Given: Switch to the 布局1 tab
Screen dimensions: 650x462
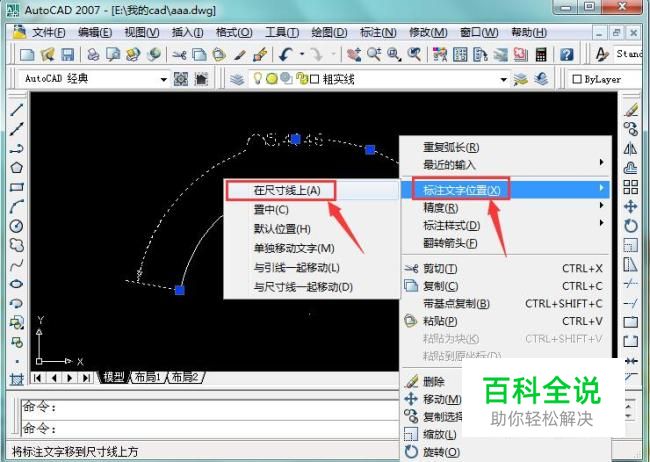Looking at the screenshot, I should (148, 377).
